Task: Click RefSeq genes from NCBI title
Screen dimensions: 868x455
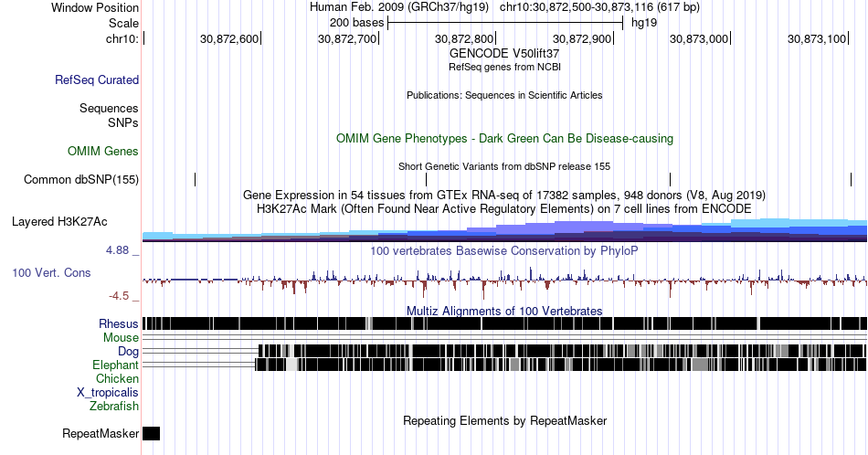Action: pos(504,67)
